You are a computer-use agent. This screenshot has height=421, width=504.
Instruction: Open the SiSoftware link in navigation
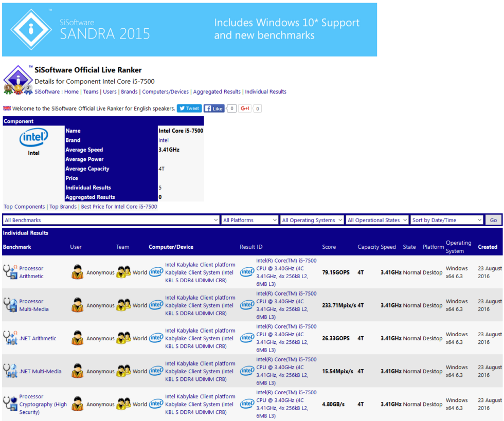point(47,91)
